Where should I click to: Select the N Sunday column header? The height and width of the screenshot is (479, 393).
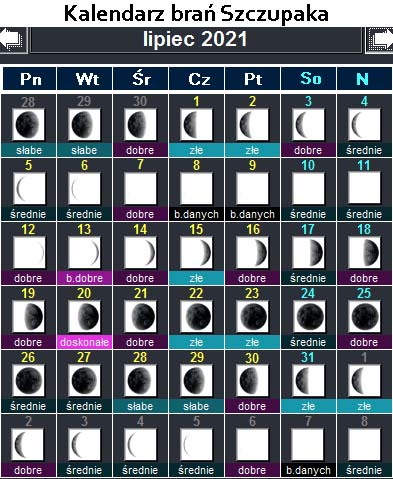click(x=364, y=79)
